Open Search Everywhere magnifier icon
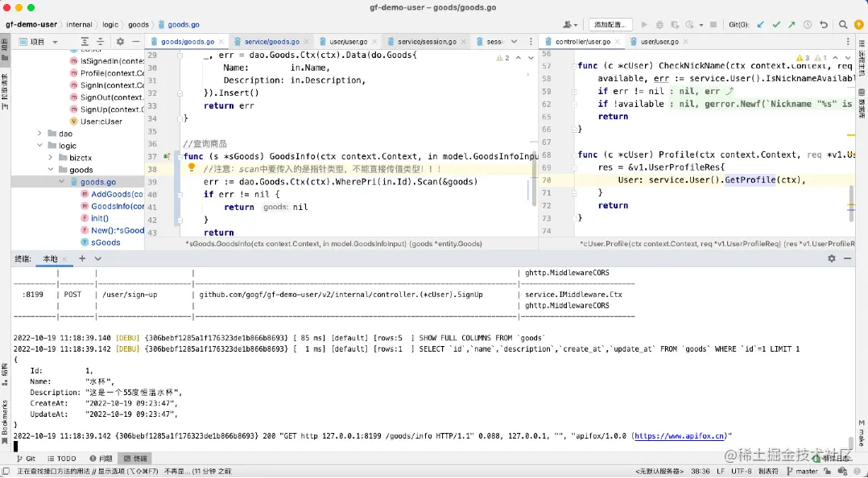868x478 pixels. click(843, 25)
